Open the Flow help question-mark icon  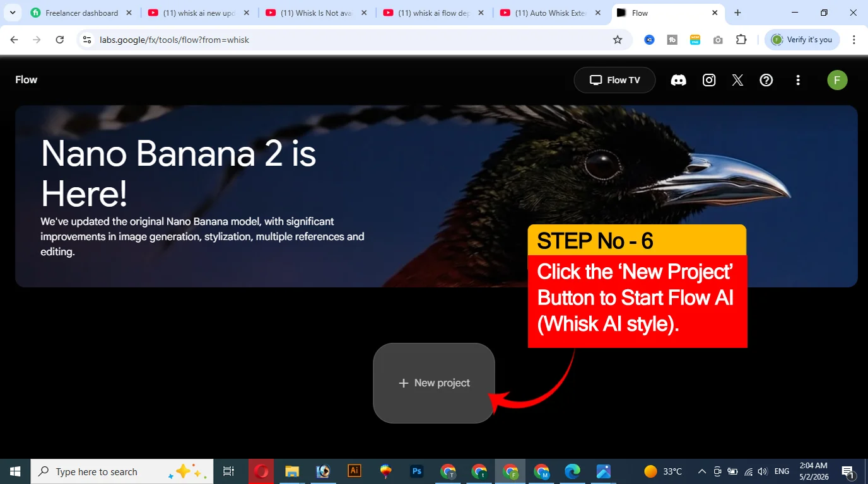pyautogui.click(x=766, y=80)
